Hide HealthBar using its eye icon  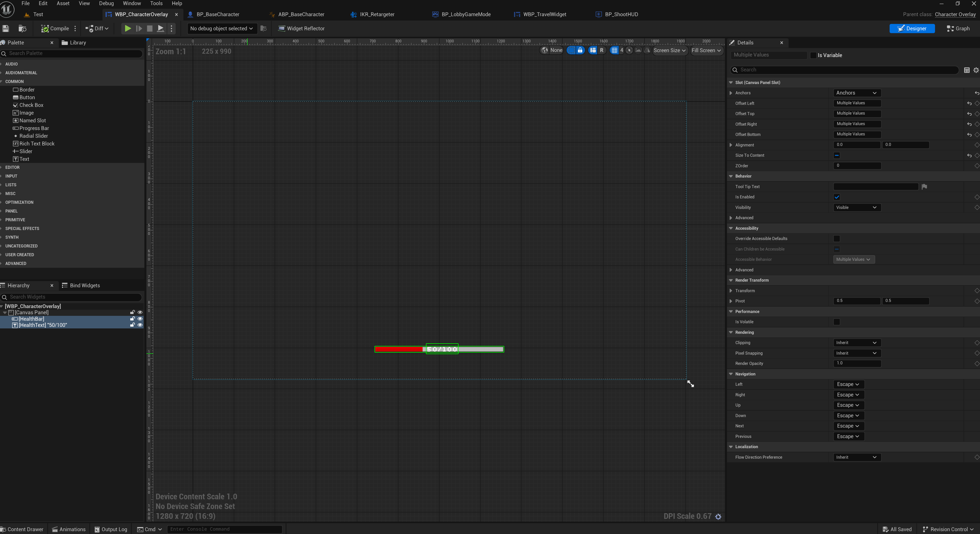[x=140, y=319]
